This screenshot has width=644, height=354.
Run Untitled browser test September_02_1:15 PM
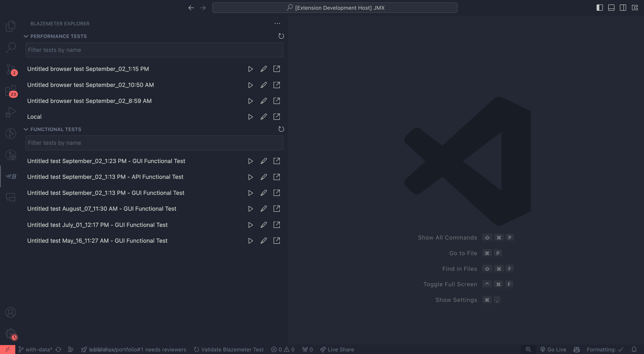point(250,69)
